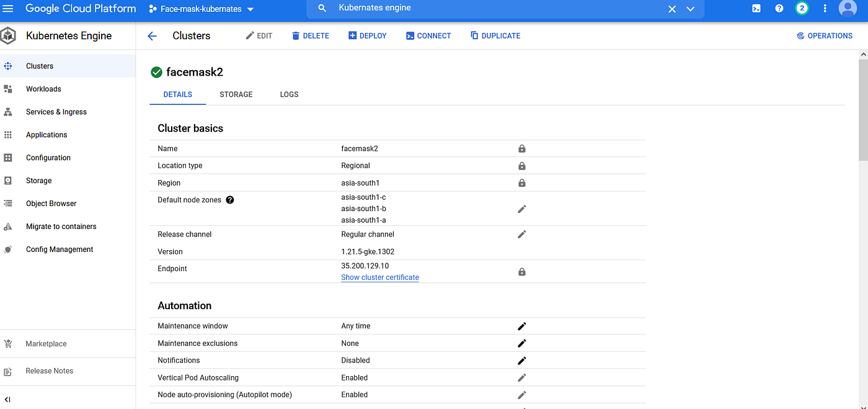
Task: Open Services & Ingress in the sidebar
Action: tap(68, 112)
